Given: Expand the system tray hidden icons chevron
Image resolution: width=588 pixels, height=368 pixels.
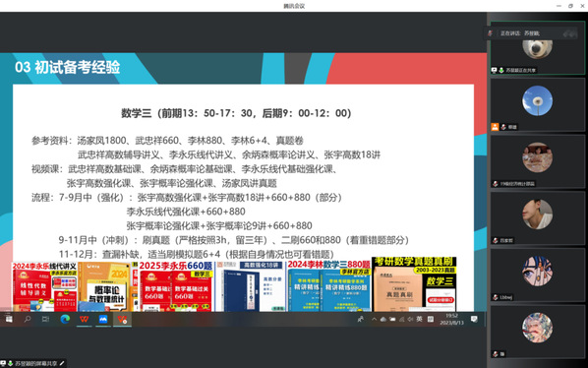Looking at the screenshot, I should click(x=374, y=319).
